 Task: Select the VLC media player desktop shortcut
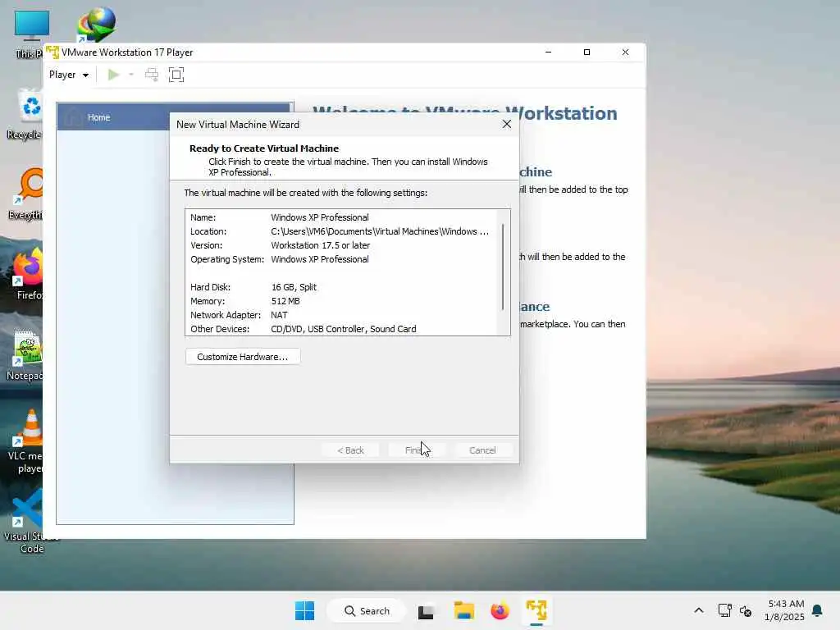point(25,441)
